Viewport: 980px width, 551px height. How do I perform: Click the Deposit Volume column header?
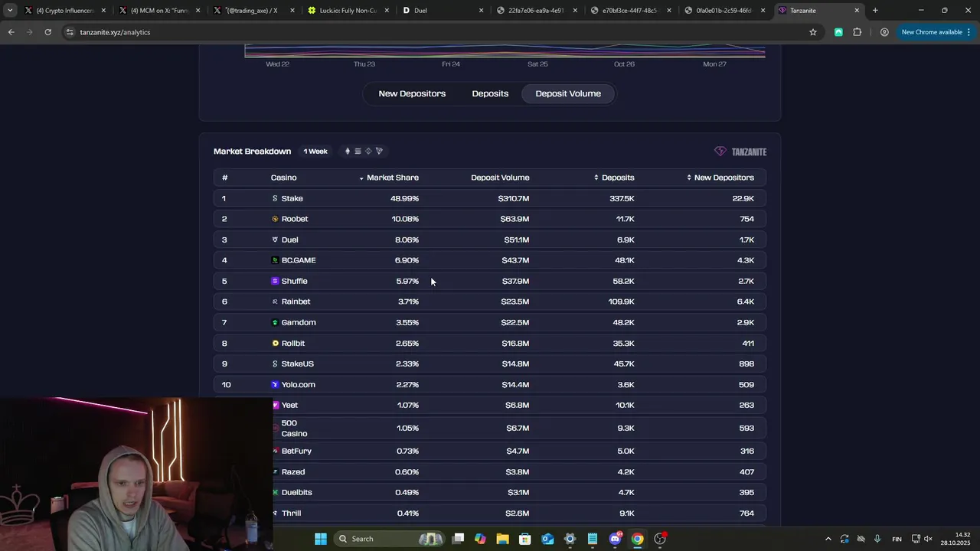coord(500,178)
